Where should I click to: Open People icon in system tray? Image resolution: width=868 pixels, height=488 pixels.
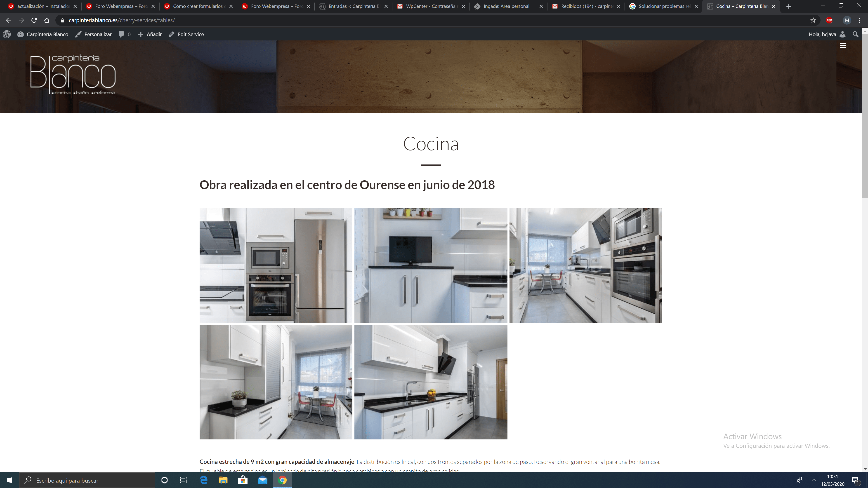coord(799,480)
